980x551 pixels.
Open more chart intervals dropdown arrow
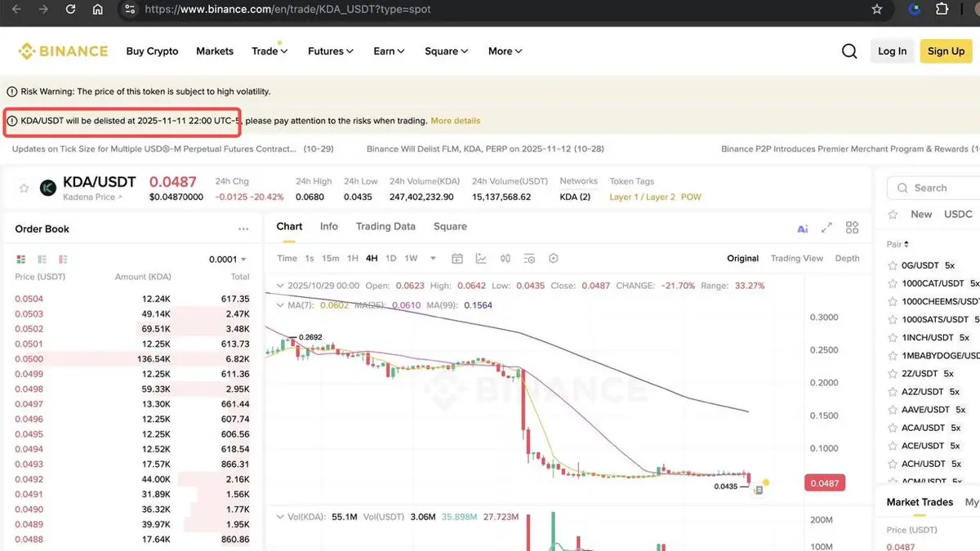pyautogui.click(x=433, y=259)
